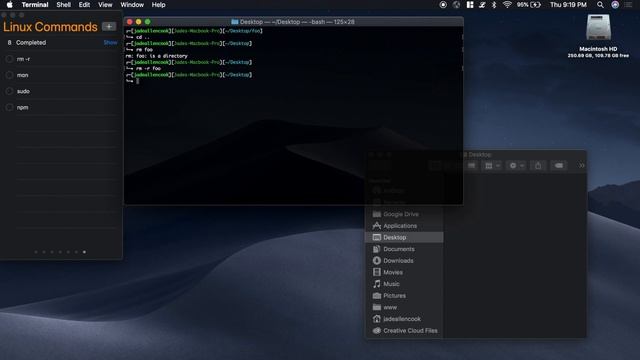Click the Siri icon in menu bar
This screenshot has height=360, width=640.
point(615,5)
